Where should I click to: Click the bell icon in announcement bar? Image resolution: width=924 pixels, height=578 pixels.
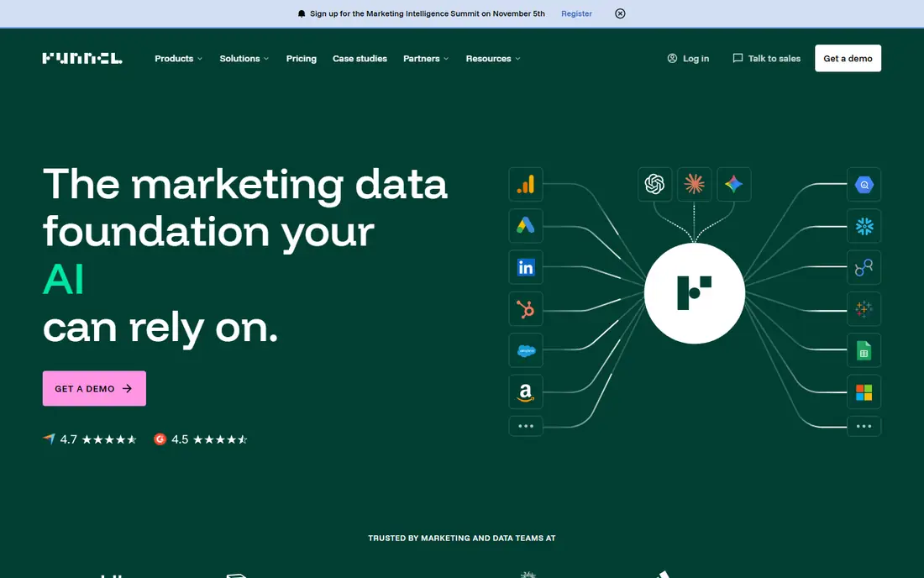point(302,13)
